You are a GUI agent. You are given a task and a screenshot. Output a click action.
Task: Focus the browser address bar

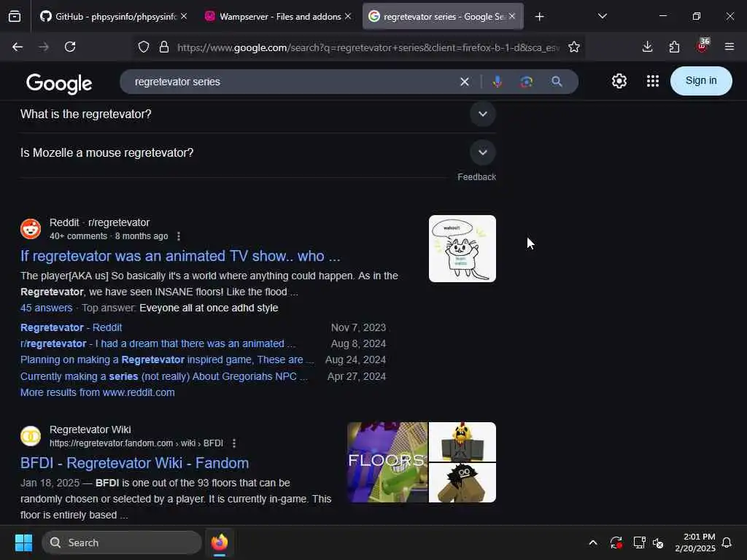368,47
